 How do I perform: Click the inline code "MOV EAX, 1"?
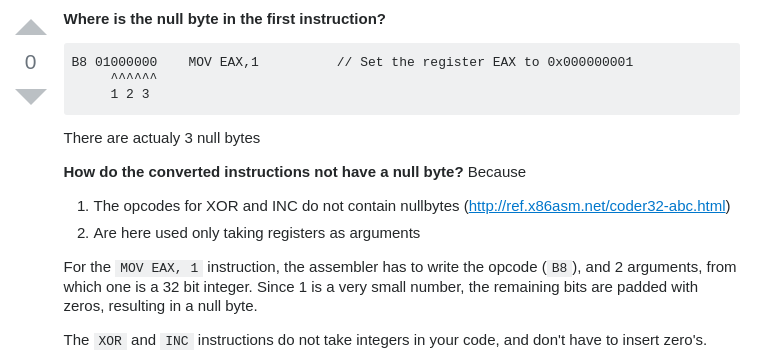pos(159,268)
